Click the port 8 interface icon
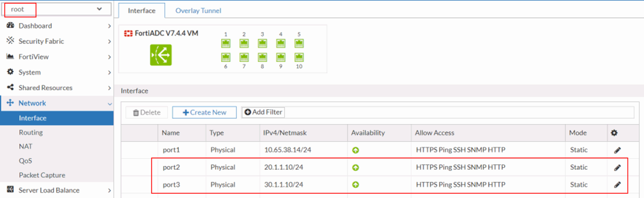The image size is (644, 198). pos(262,57)
